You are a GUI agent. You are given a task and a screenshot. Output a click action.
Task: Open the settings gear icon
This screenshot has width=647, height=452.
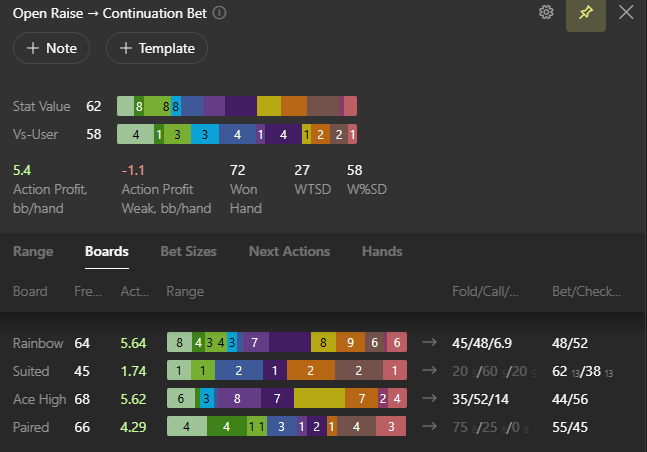tap(546, 12)
